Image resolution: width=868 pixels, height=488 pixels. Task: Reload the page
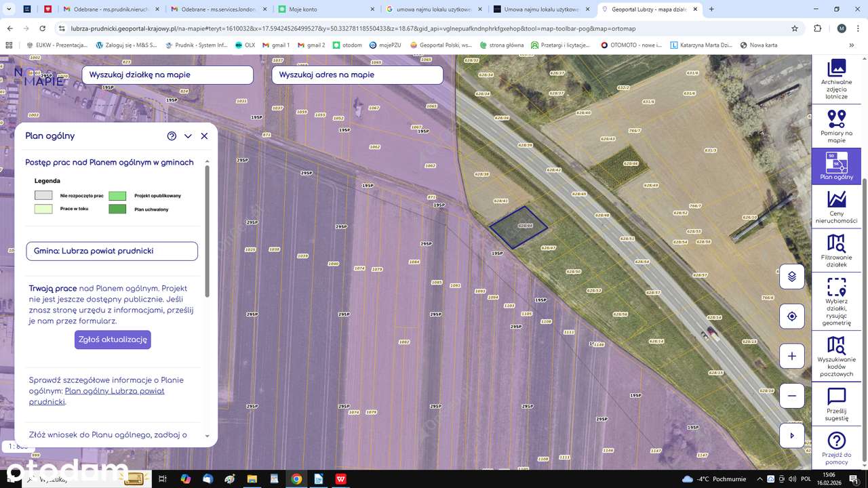pos(43,28)
